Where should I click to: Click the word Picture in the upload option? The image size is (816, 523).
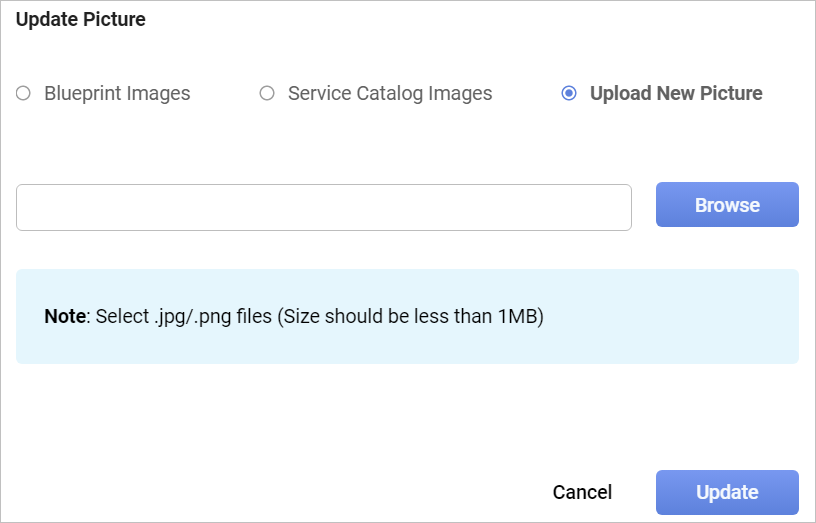point(729,94)
